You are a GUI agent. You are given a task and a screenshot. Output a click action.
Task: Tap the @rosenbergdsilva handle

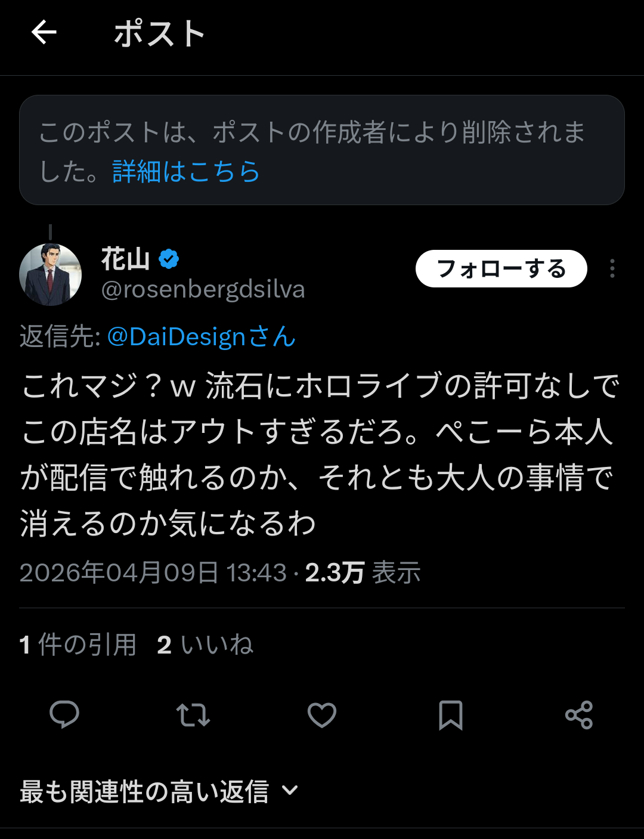pyautogui.click(x=203, y=290)
